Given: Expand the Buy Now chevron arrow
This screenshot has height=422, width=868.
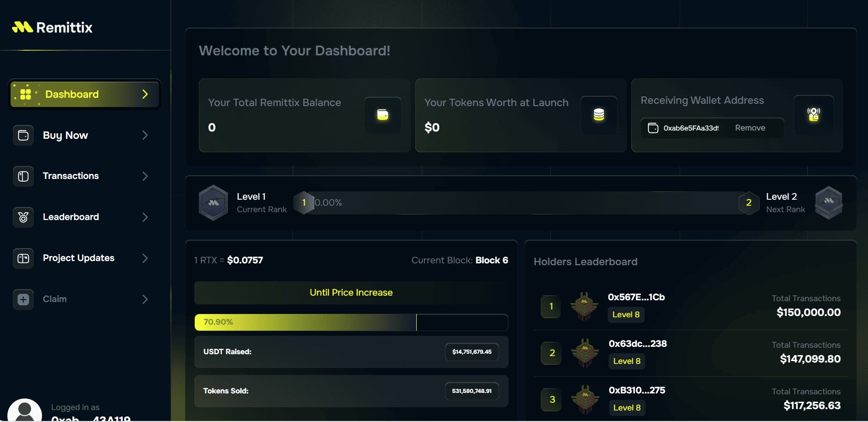Looking at the screenshot, I should click(x=145, y=135).
